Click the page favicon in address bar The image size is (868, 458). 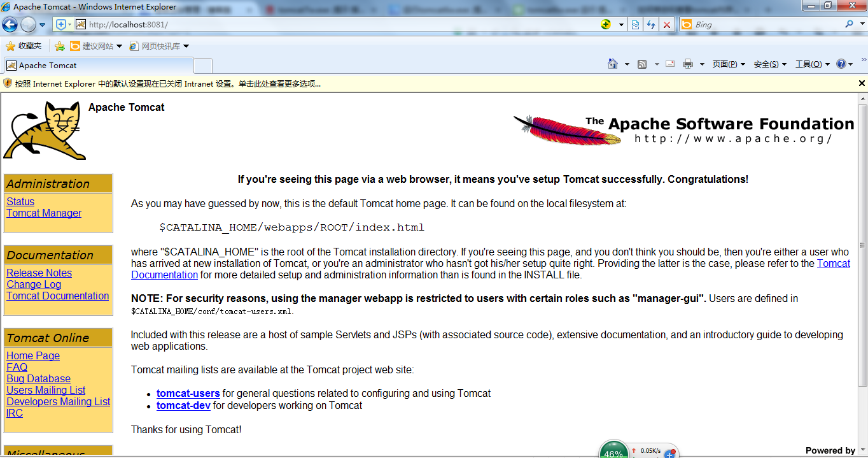81,24
